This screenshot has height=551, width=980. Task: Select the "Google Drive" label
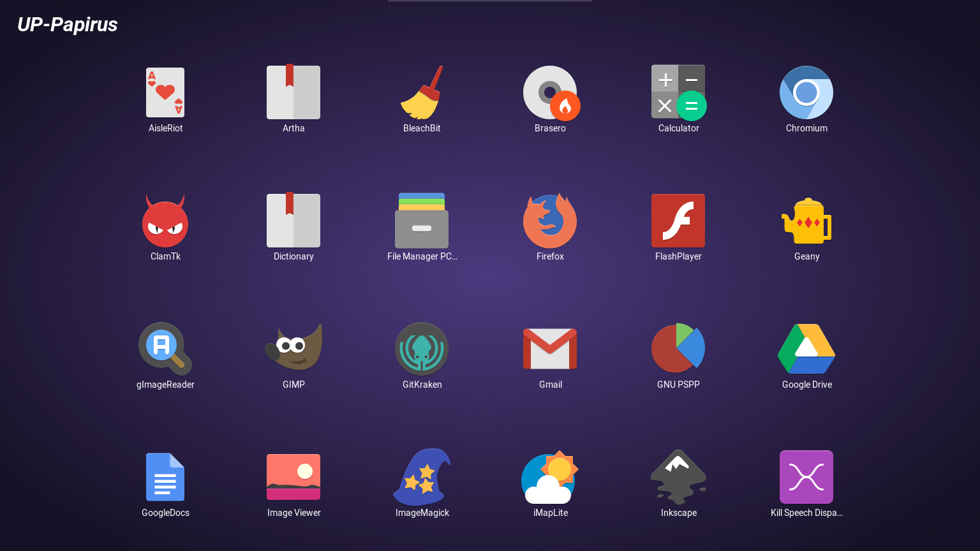[806, 385]
